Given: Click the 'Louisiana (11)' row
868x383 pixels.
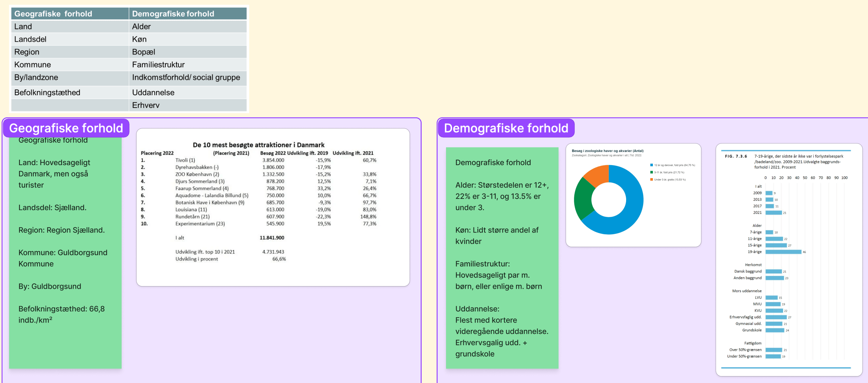Looking at the screenshot, I should (259, 209).
